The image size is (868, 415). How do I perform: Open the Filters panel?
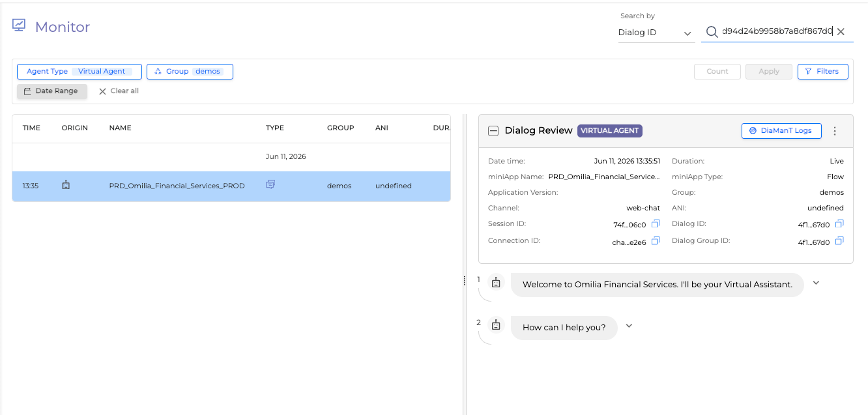(x=822, y=72)
